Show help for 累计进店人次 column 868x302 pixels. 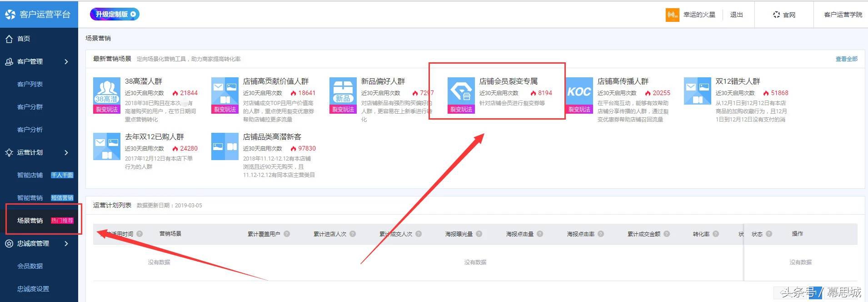[x=353, y=234]
